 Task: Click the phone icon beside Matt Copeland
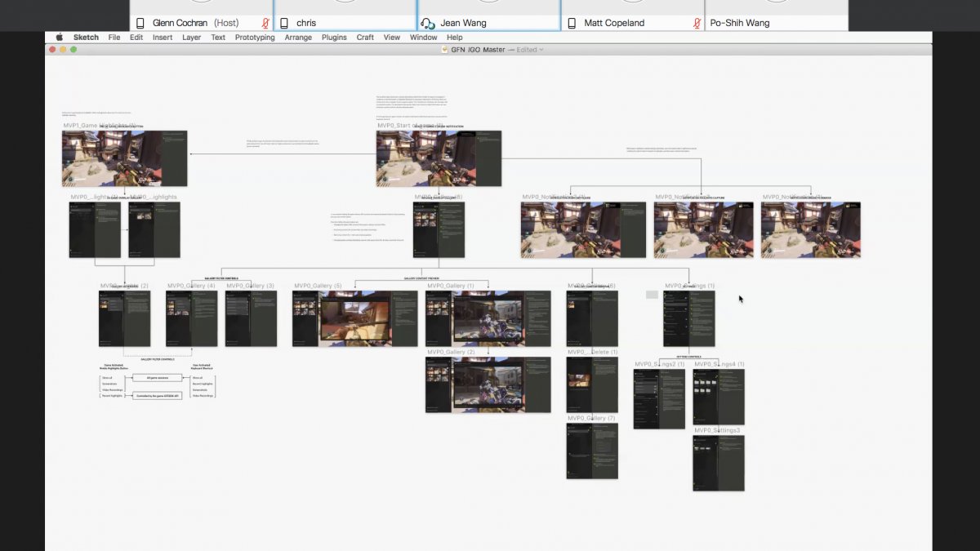point(572,23)
